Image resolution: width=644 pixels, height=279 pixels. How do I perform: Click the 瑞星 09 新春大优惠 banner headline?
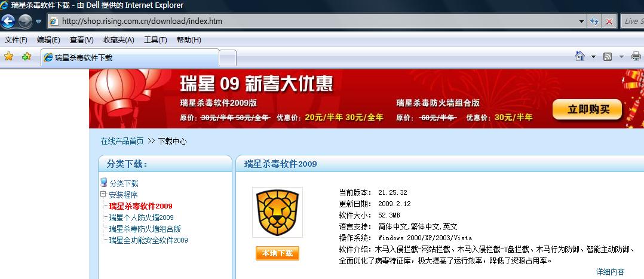(256, 84)
